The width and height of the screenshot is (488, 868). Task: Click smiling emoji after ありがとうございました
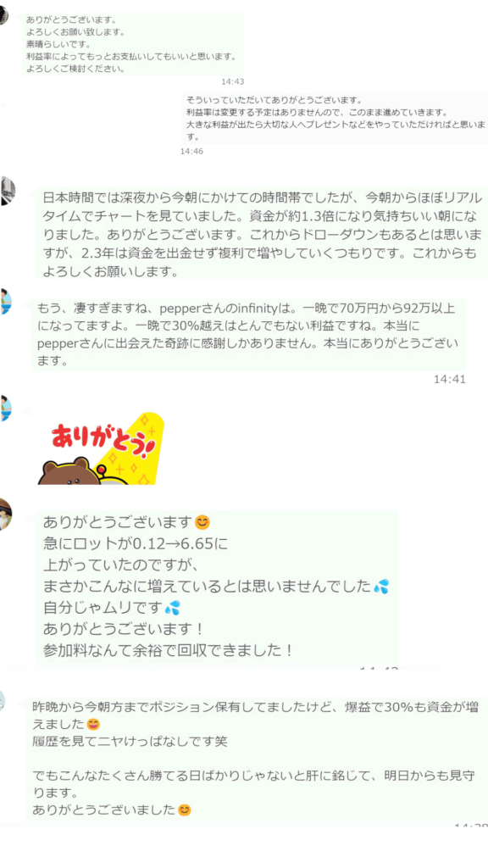pos(184,810)
